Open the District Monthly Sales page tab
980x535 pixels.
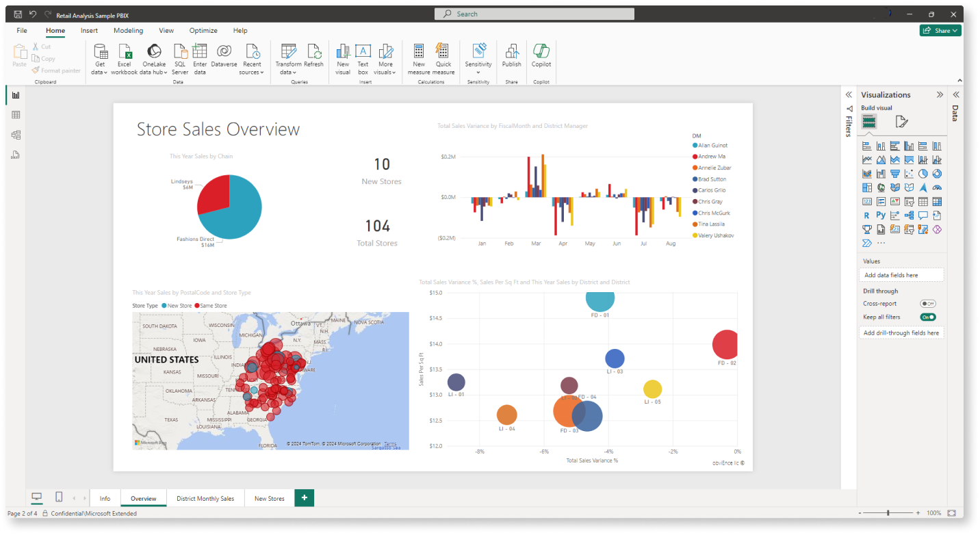[205, 498]
